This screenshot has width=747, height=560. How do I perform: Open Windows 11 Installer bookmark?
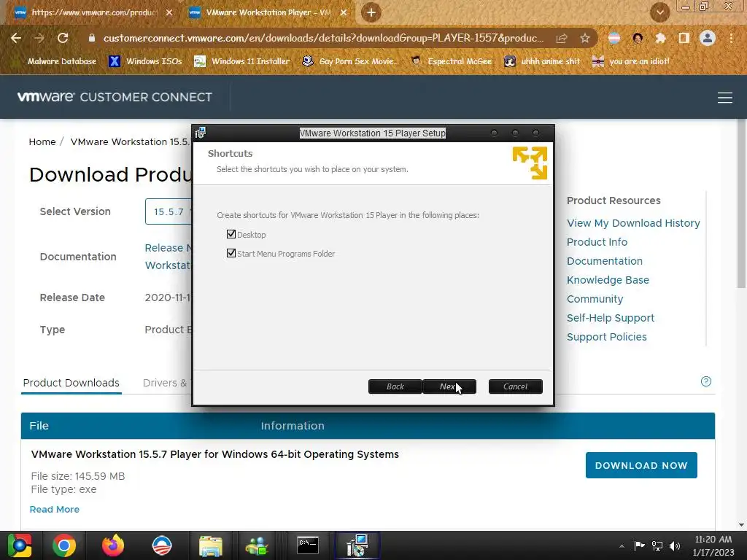pos(242,61)
